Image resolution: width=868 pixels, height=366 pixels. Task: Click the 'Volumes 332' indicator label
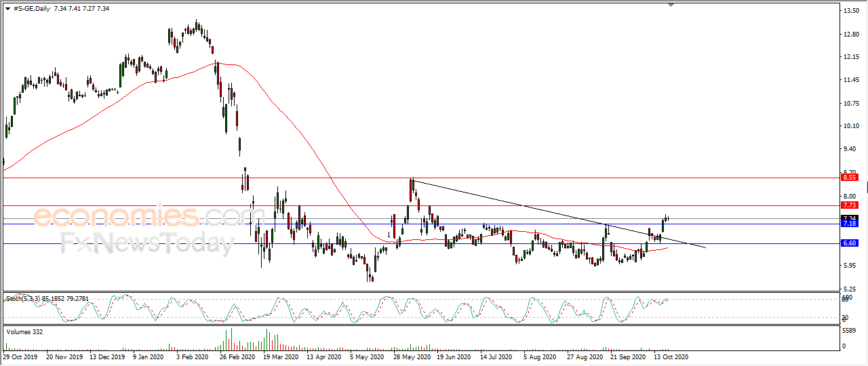pos(25,331)
